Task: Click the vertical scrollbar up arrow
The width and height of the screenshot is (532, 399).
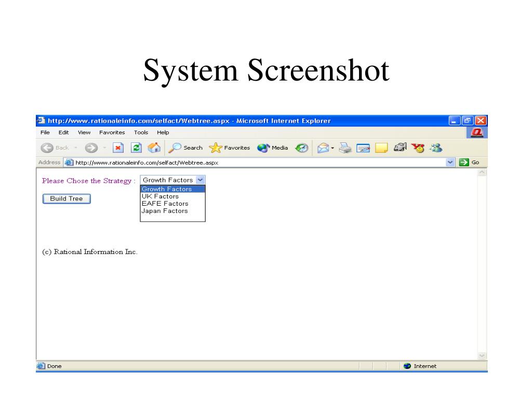Action: [482, 172]
